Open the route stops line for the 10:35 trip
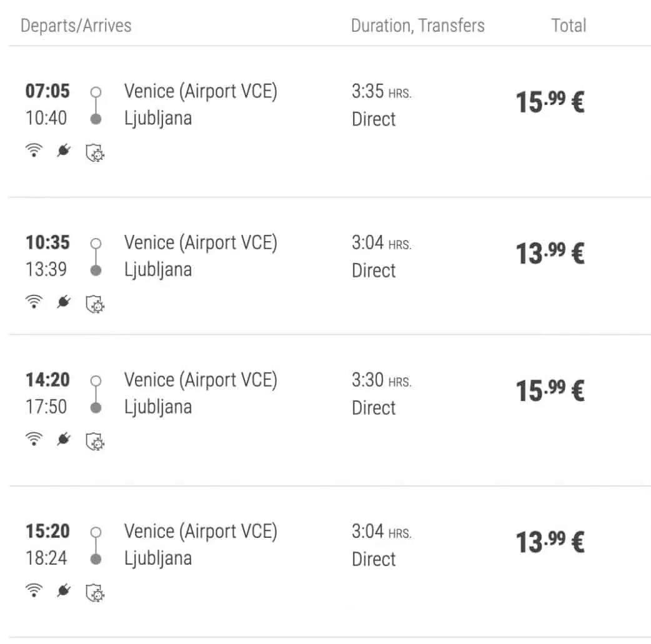The height and width of the screenshot is (644, 651). [96, 256]
